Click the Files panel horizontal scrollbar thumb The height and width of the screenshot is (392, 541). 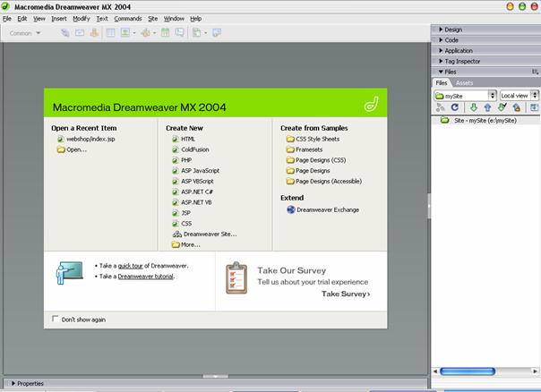pos(468,371)
